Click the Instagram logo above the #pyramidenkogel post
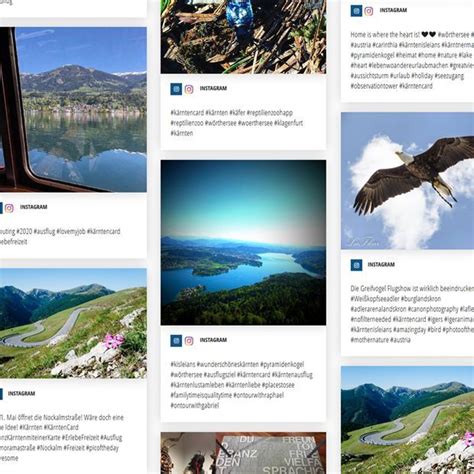Image resolution: width=474 pixels, height=474 pixels. pyautogui.click(x=189, y=341)
